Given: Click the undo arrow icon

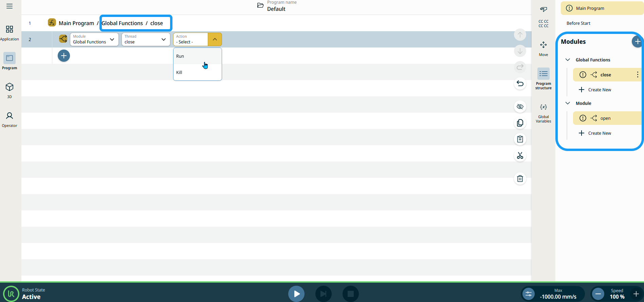Looking at the screenshot, I should [x=520, y=83].
